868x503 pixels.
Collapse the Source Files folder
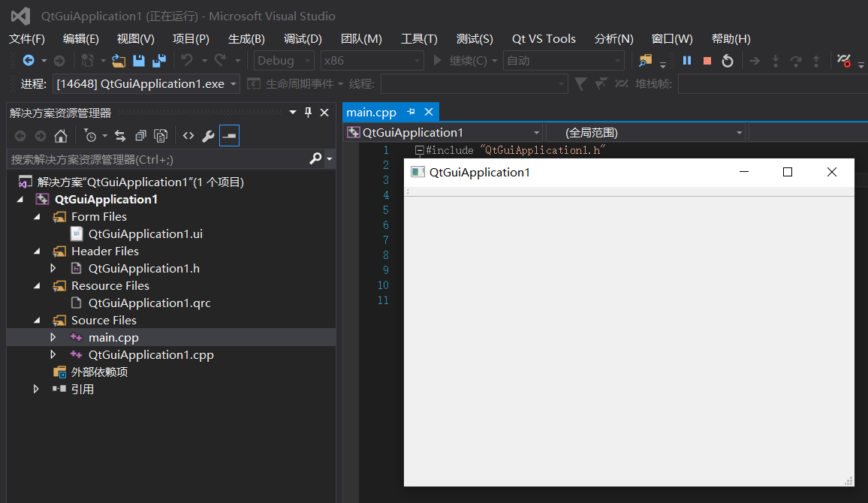click(x=37, y=320)
